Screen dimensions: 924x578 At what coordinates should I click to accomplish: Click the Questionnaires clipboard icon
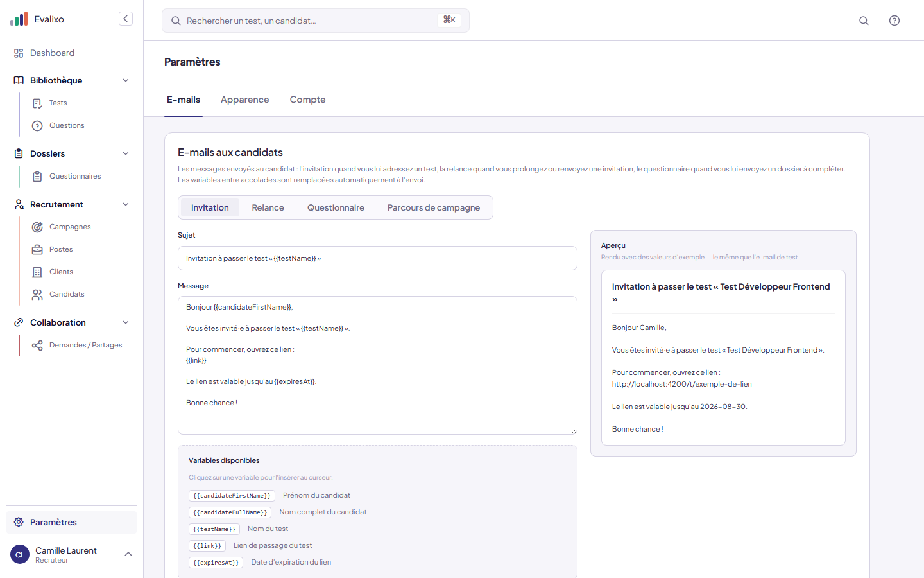point(37,177)
